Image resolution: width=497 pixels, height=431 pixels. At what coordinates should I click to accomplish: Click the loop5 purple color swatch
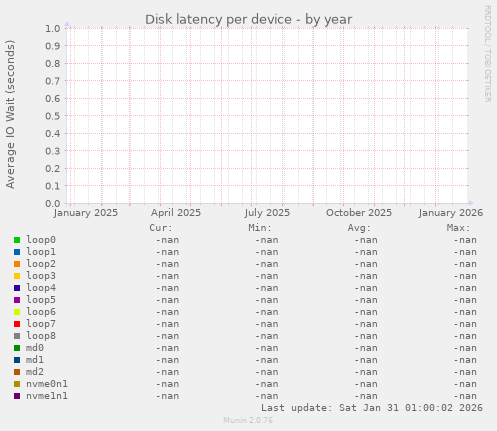(17, 300)
